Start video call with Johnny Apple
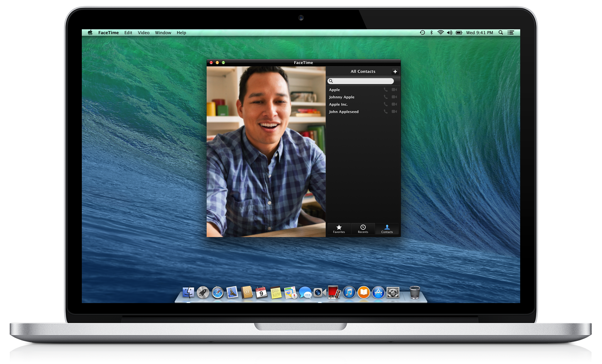This screenshot has width=602, height=364. (394, 97)
